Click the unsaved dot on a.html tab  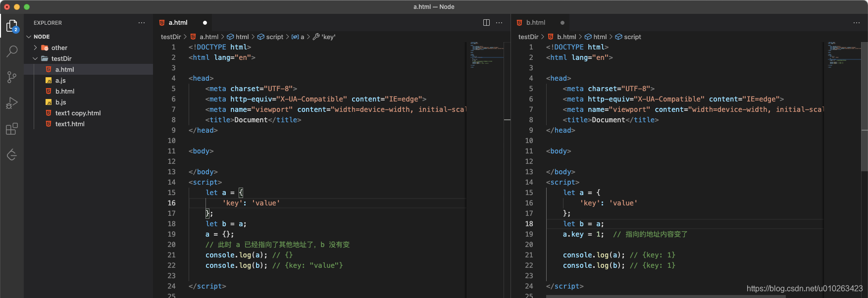(205, 23)
